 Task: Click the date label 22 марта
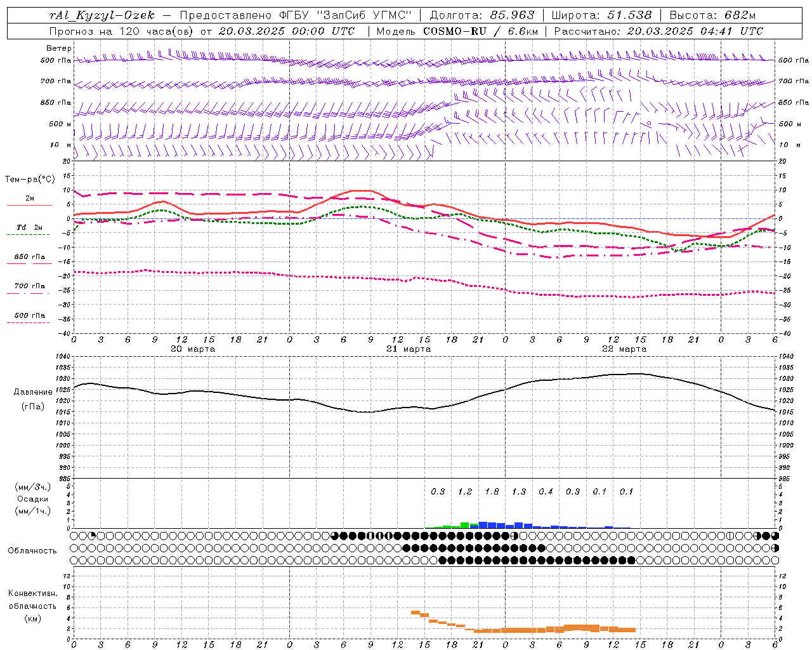click(624, 349)
